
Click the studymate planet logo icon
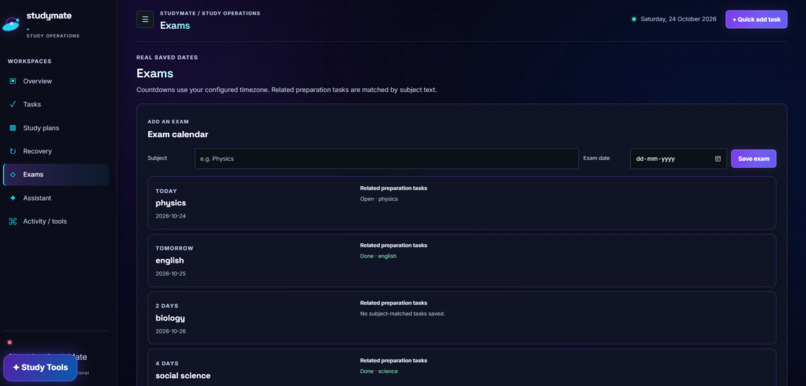click(11, 24)
